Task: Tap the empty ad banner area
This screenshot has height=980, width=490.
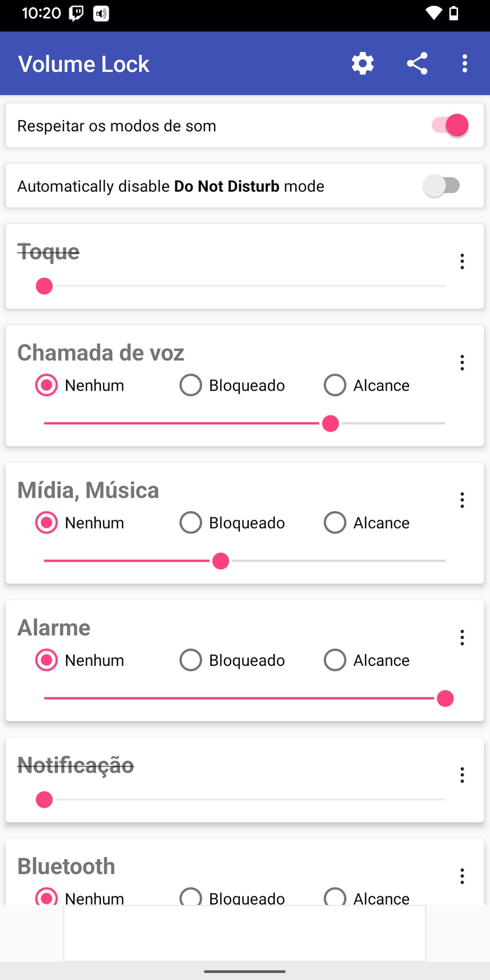Action: pyautogui.click(x=245, y=933)
